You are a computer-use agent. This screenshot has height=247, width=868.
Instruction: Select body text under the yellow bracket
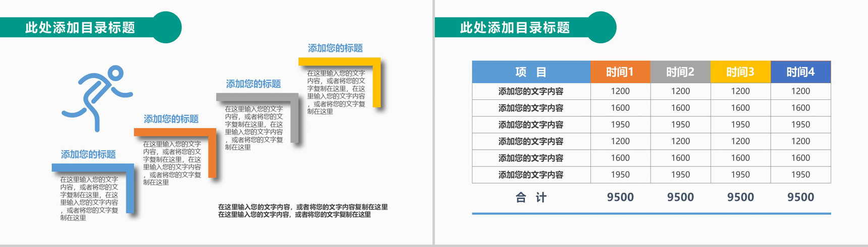click(336, 92)
